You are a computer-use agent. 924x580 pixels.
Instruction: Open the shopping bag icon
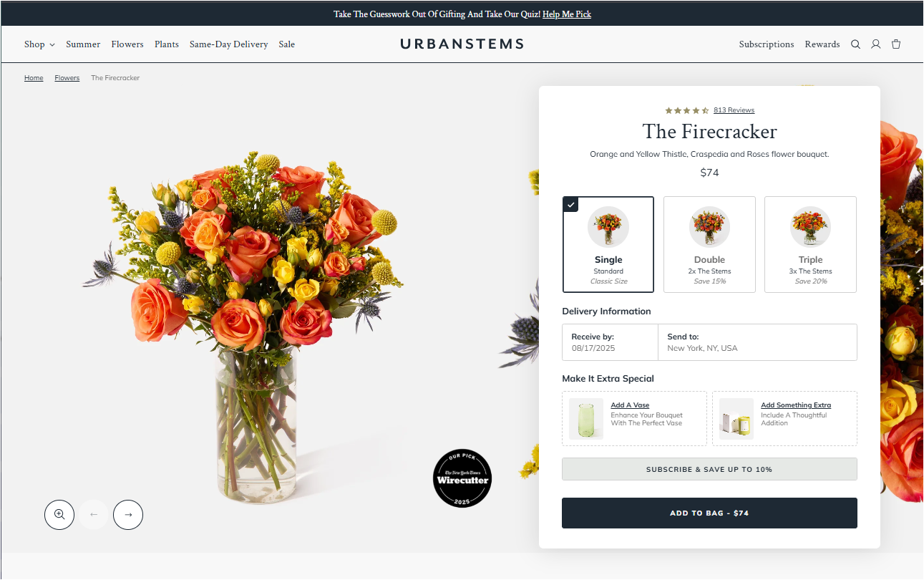(896, 44)
